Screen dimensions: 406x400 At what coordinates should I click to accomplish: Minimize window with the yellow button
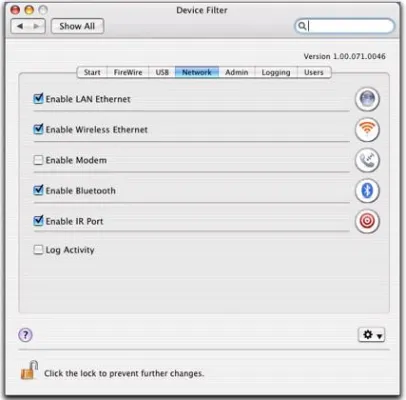[x=29, y=10]
